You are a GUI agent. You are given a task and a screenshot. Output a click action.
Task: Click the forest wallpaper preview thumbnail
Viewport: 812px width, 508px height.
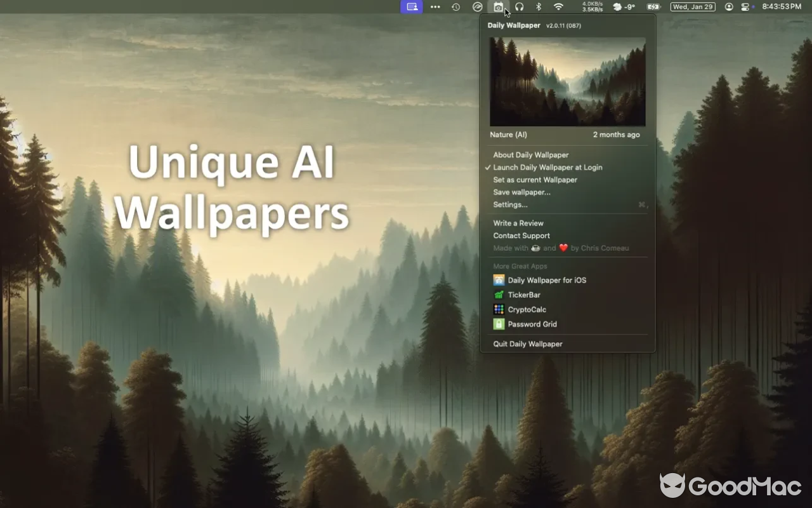click(567, 81)
